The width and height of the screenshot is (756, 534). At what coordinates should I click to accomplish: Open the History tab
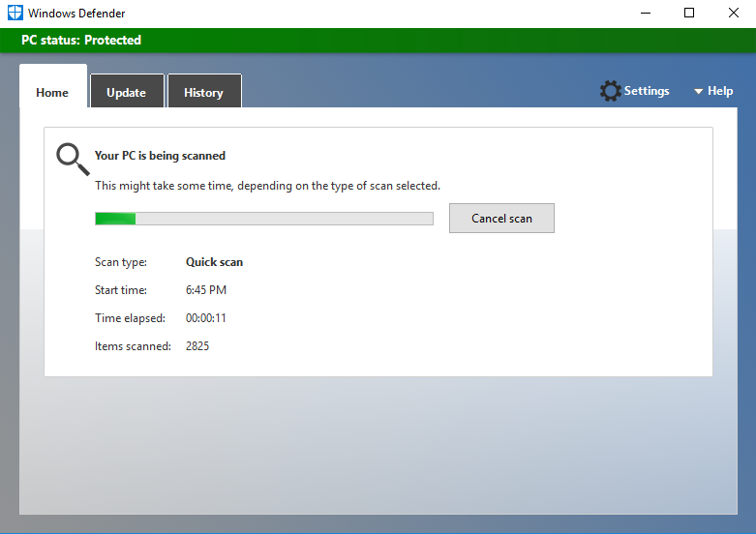[203, 93]
